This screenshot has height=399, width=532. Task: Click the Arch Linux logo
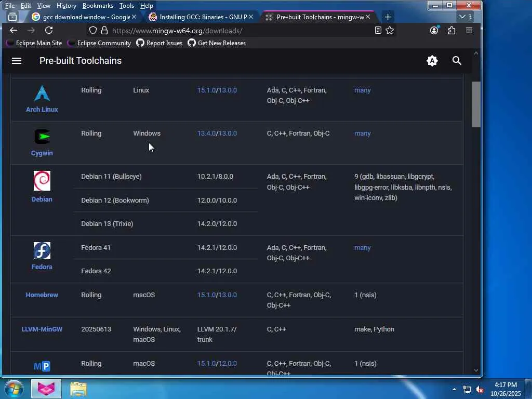[x=42, y=94]
